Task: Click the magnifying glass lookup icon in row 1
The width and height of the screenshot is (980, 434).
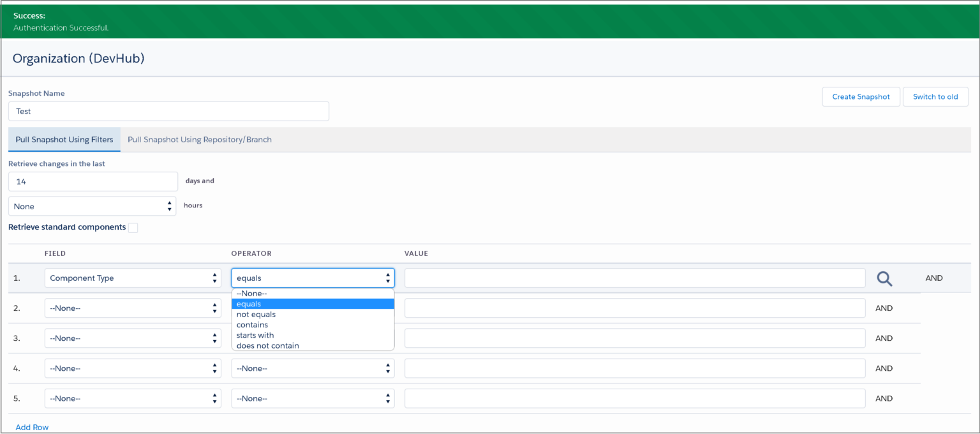Action: (x=884, y=278)
